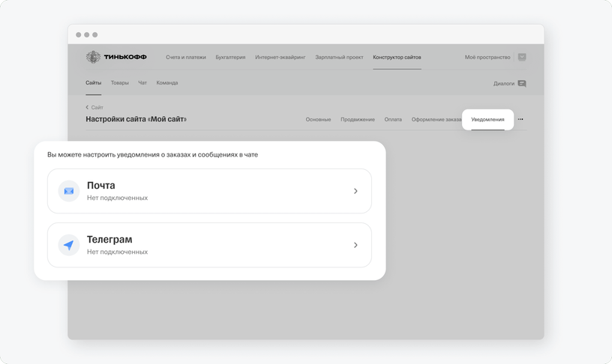Image resolution: width=612 pixels, height=364 pixels.
Task: Click the back arrow next to Сайт
Action: coord(87,107)
